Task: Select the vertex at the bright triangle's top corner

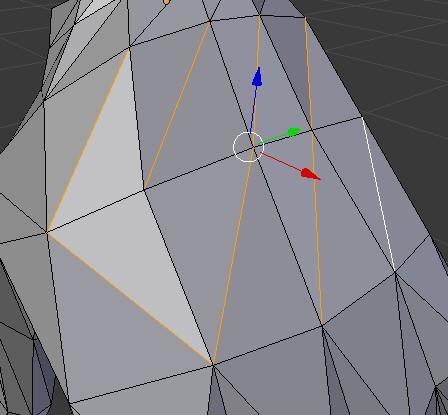Action: coord(130,49)
